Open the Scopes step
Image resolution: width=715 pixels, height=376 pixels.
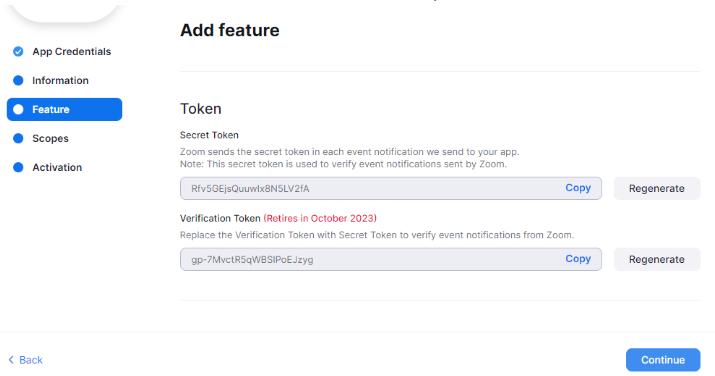(50, 139)
